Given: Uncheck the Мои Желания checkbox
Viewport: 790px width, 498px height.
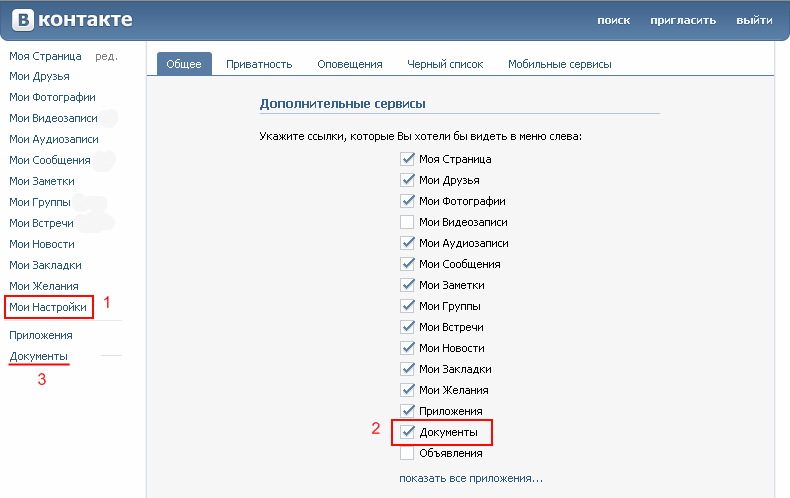Looking at the screenshot, I should [x=407, y=390].
